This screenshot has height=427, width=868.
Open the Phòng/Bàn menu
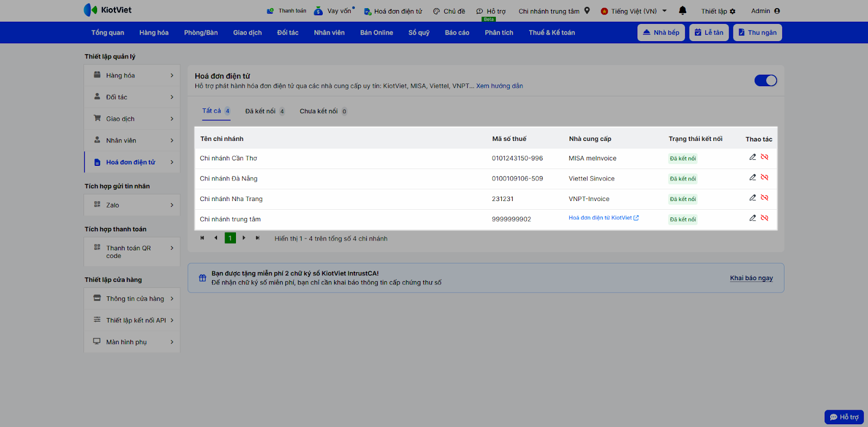pos(201,33)
